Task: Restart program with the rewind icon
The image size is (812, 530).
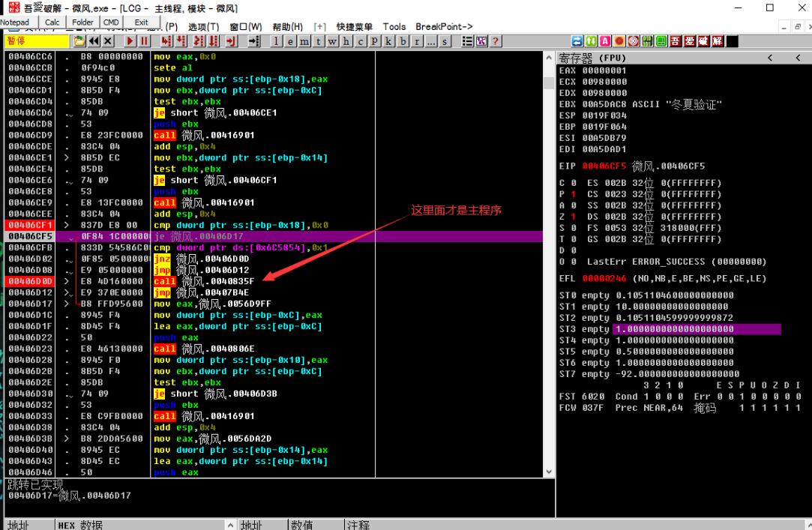Action: (94, 41)
